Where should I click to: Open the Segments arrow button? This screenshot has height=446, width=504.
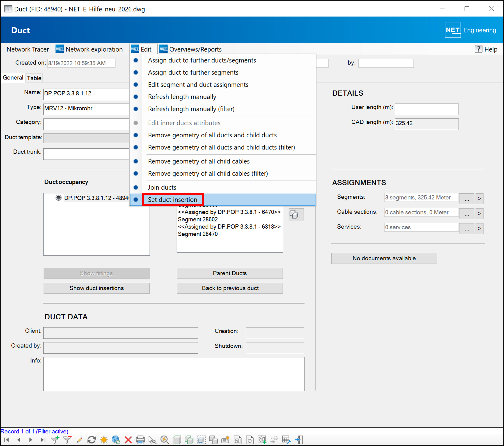pos(479,199)
